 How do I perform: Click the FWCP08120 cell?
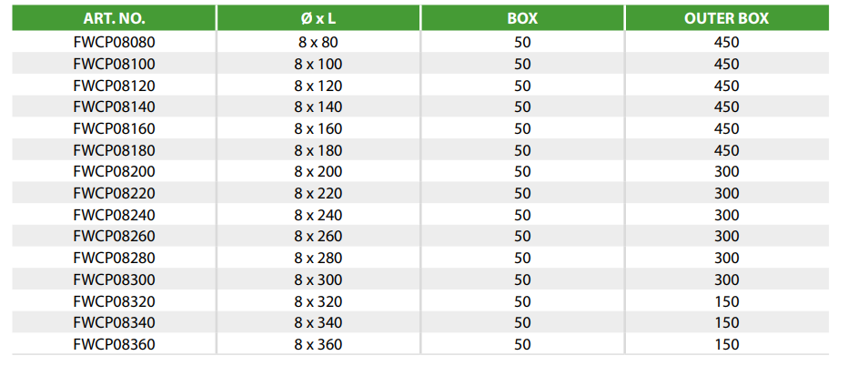(114, 86)
